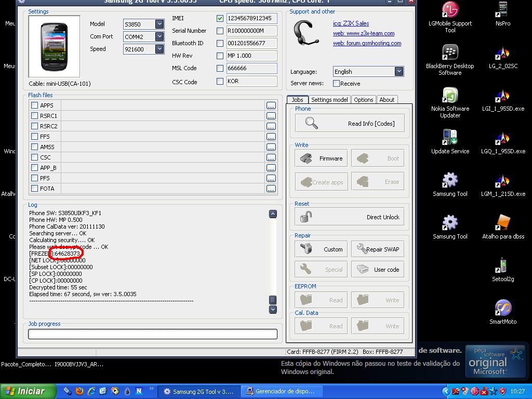Click Repair Custom button
The height and width of the screenshot is (399, 532).
[321, 249]
